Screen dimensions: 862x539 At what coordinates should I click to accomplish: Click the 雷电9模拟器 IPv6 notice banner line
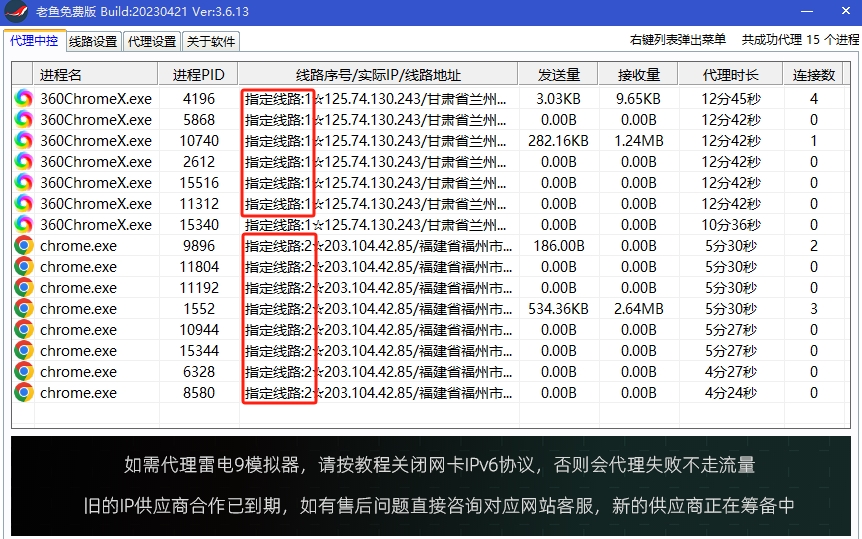tap(439, 465)
